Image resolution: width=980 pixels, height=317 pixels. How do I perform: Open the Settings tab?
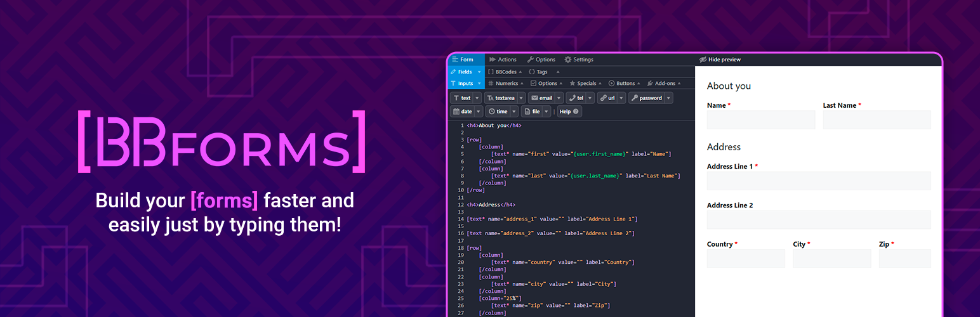pos(578,60)
